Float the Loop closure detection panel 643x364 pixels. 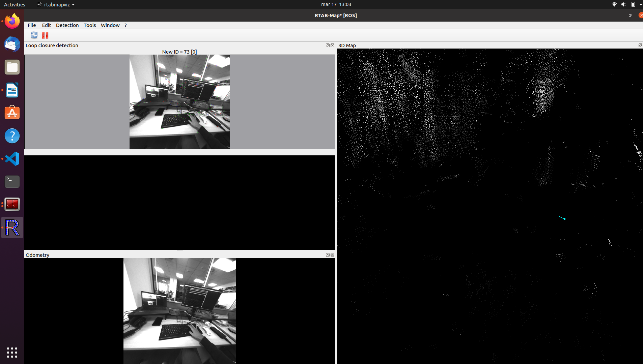(327, 45)
